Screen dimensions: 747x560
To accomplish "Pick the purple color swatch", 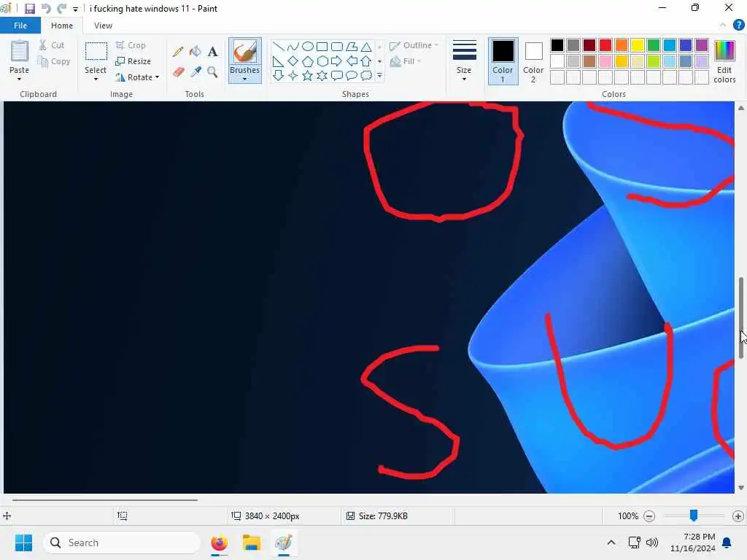I will pyautogui.click(x=702, y=45).
